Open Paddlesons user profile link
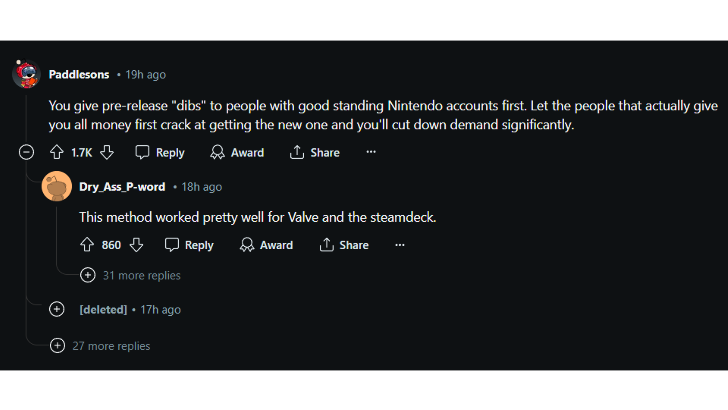728x410 pixels. (x=79, y=74)
